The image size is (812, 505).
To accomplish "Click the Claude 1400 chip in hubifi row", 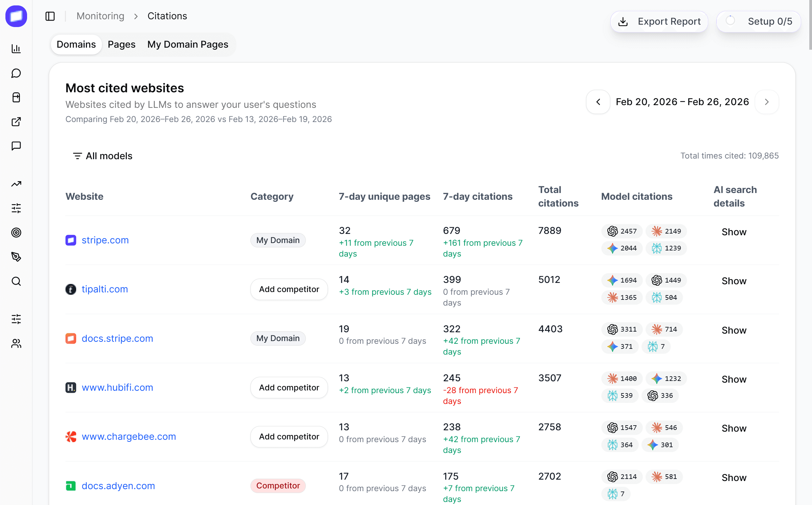I will [x=622, y=379].
